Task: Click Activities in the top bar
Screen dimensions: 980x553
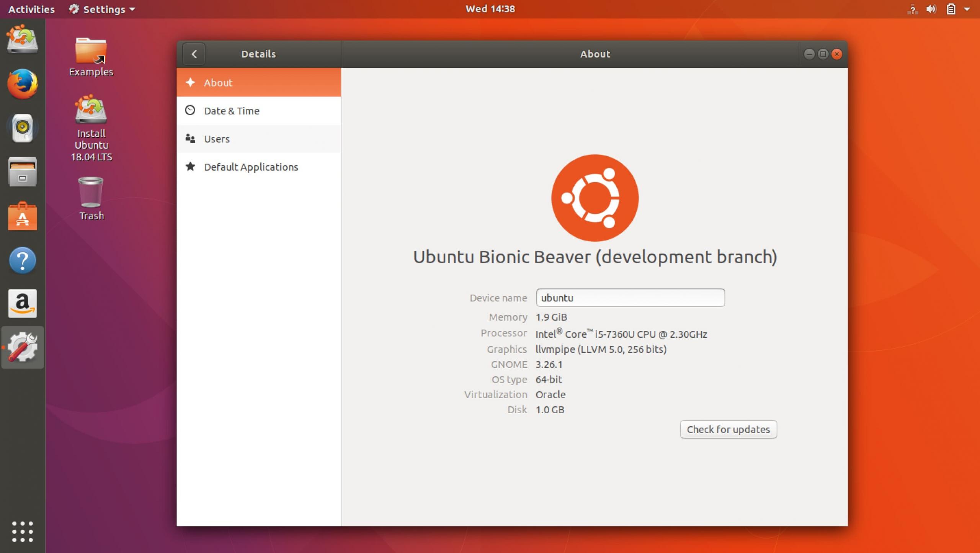Action: [x=31, y=8]
